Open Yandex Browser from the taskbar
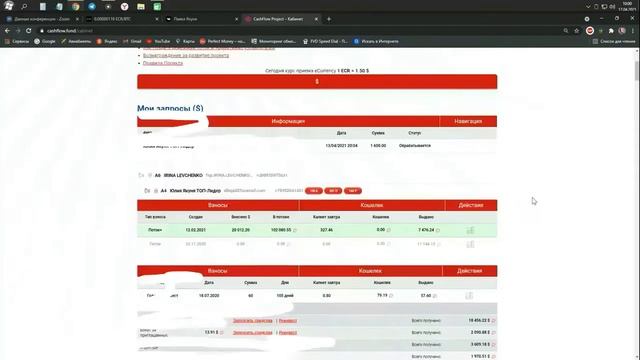 (x=124, y=7)
